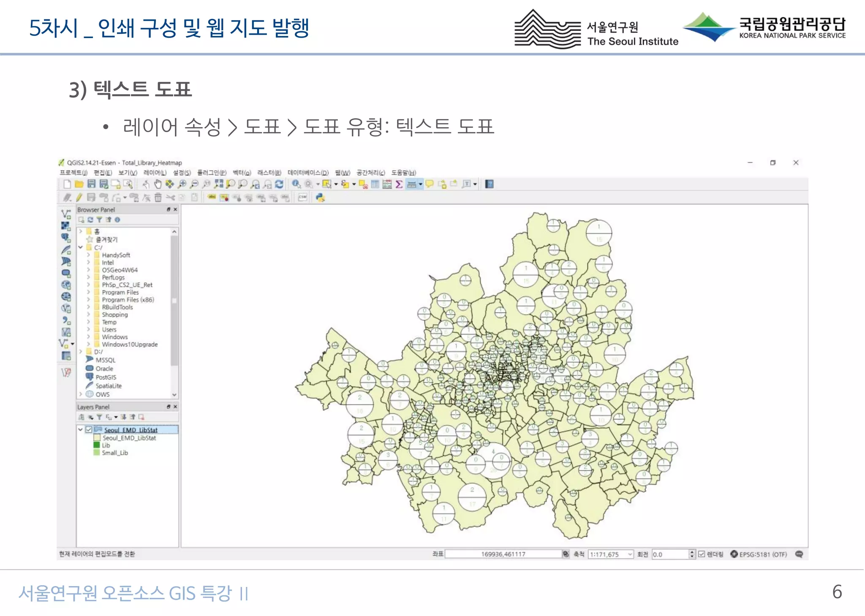
Task: Expand the HandySoft folder
Action: coord(88,255)
